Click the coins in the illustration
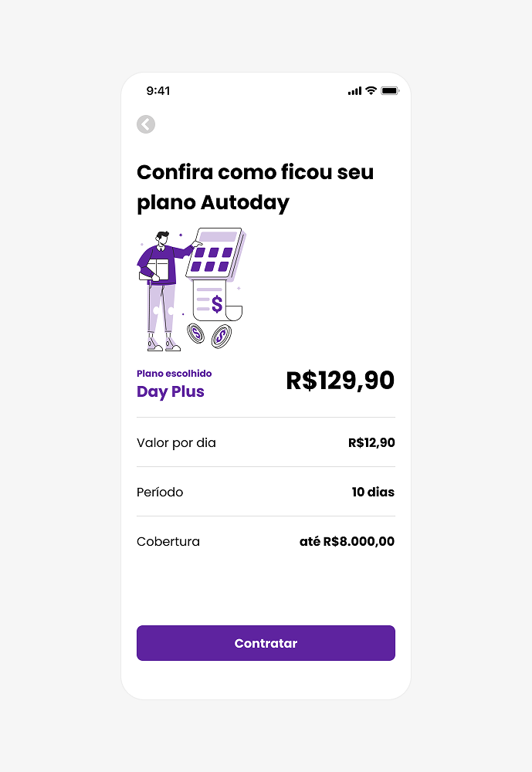Viewport: 532px width, 772px height. pos(209,335)
